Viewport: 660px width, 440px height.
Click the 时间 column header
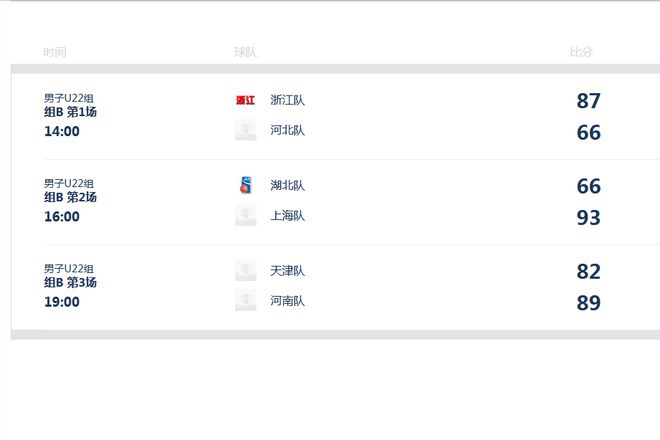[x=55, y=52]
